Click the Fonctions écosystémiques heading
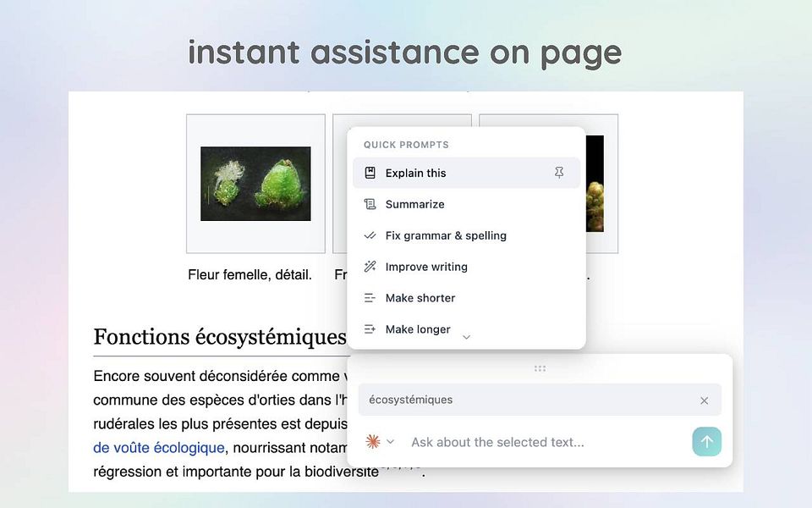The image size is (812, 508). 220,337
